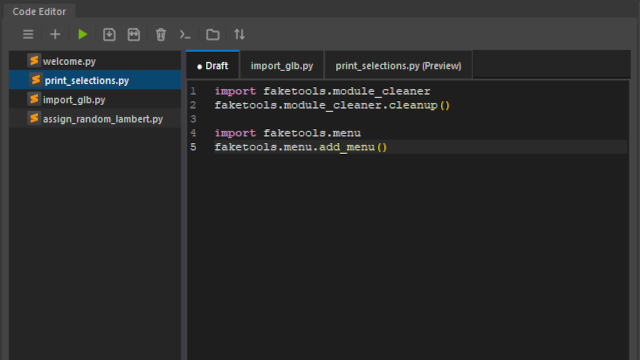Select welcome.py in the file list
This screenshot has width=640, height=360.
click(95, 61)
